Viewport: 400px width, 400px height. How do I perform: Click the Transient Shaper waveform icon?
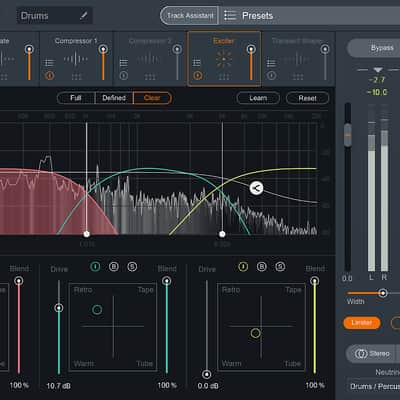point(297,59)
